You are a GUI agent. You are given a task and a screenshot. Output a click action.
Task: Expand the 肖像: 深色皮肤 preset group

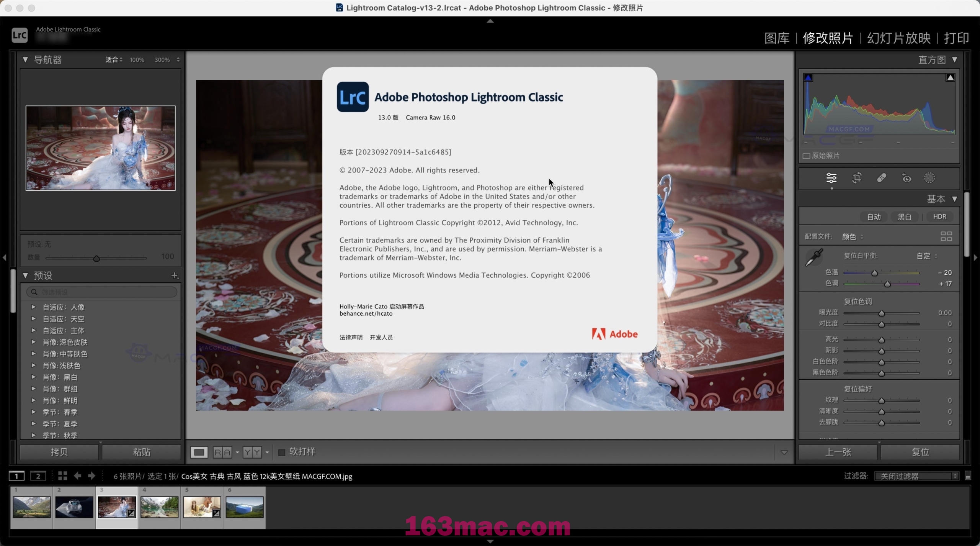coord(33,342)
